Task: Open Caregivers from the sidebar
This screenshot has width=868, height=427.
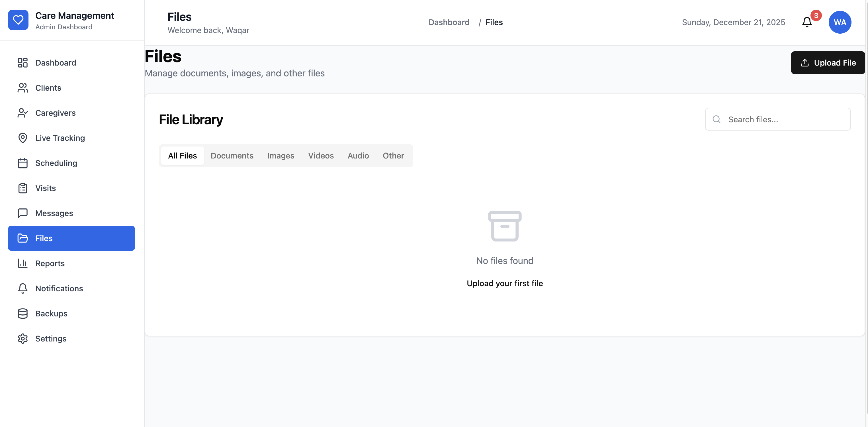Action: coord(55,113)
